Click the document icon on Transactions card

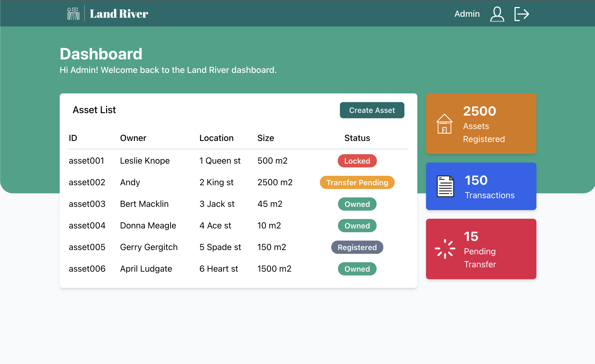pos(445,186)
